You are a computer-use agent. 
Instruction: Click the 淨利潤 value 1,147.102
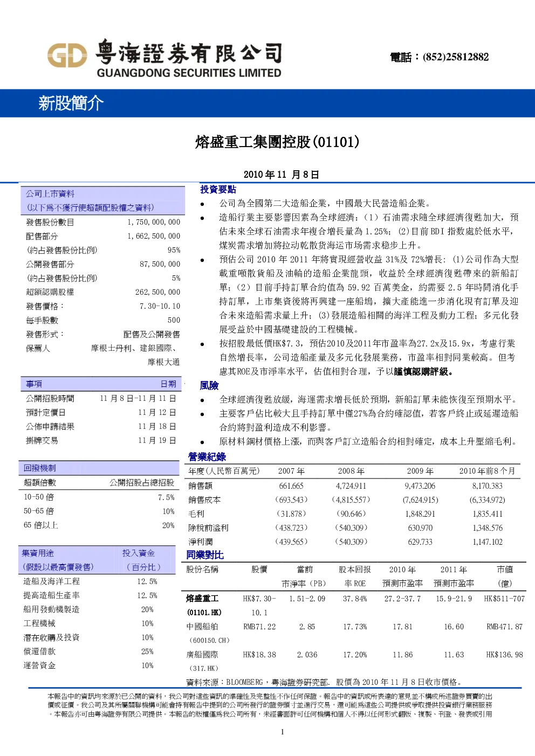point(488,542)
